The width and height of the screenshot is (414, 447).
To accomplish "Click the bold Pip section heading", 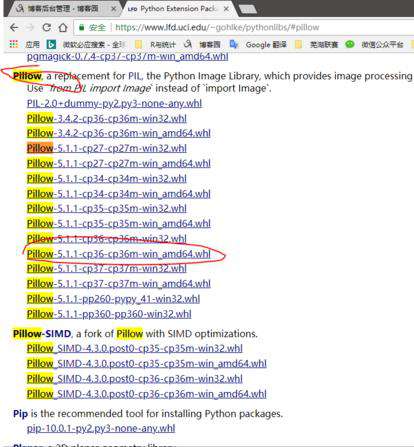I will pos(20,414).
